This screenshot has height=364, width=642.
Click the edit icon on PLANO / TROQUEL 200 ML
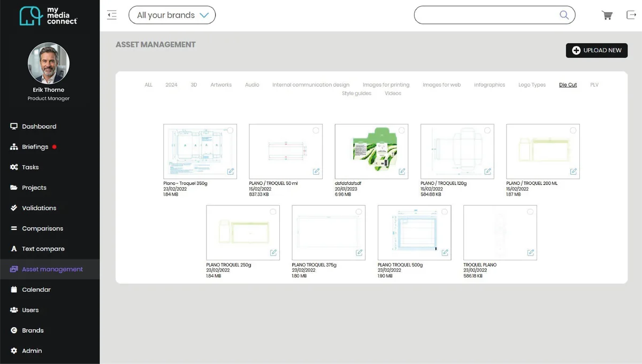[x=573, y=172]
